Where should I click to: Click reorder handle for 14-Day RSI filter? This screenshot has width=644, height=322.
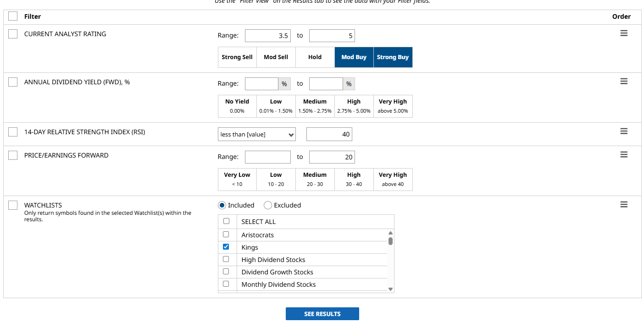click(x=624, y=131)
